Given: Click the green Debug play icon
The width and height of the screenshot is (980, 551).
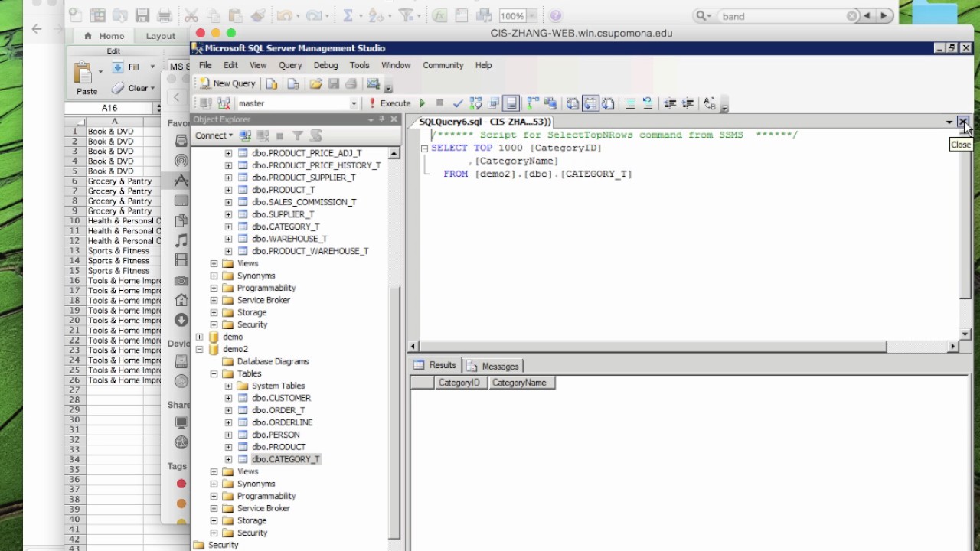Looking at the screenshot, I should [422, 103].
